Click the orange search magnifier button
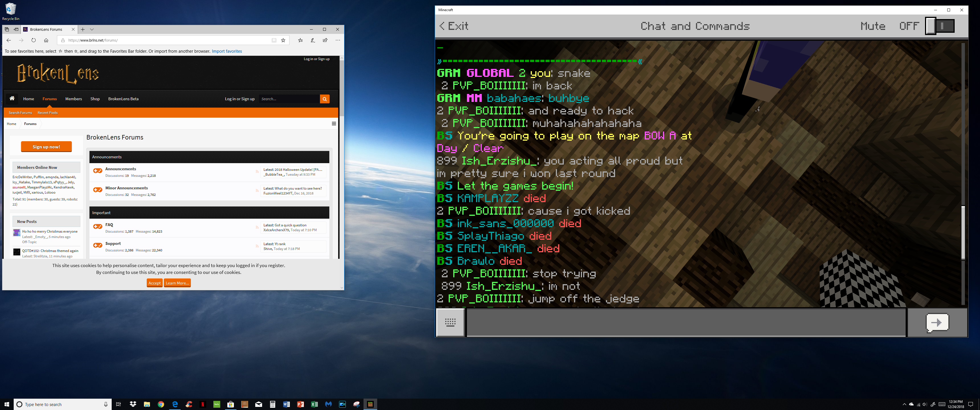Screen dimensions: 980x410 pyautogui.click(x=324, y=99)
